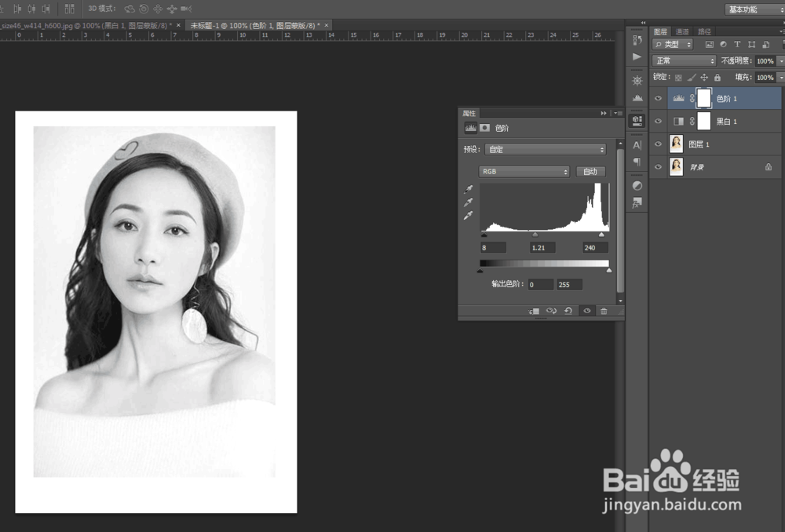Viewport: 785px width, 532px height.
Task: Open the 基本功能 workspace dropdown
Action: tap(754, 9)
